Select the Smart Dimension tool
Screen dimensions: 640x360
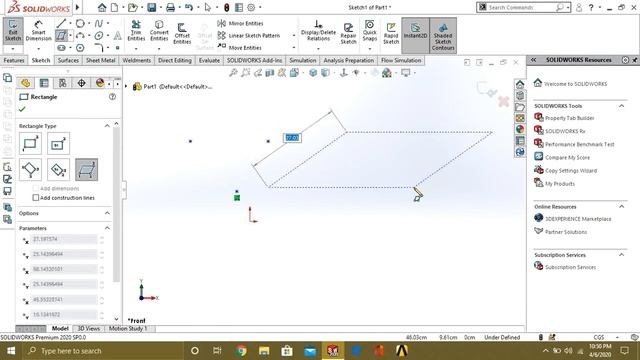pos(38,30)
